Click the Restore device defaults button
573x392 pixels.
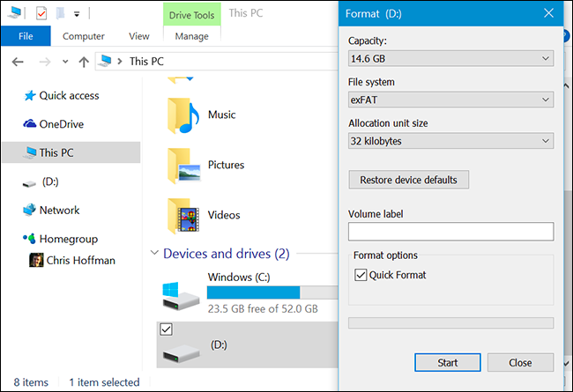coord(408,180)
